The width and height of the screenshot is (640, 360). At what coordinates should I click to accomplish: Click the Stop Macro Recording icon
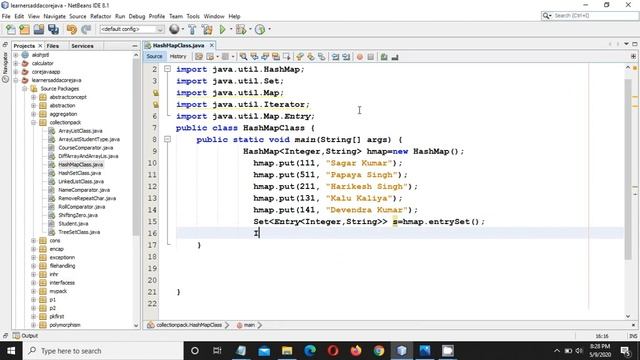371,57
